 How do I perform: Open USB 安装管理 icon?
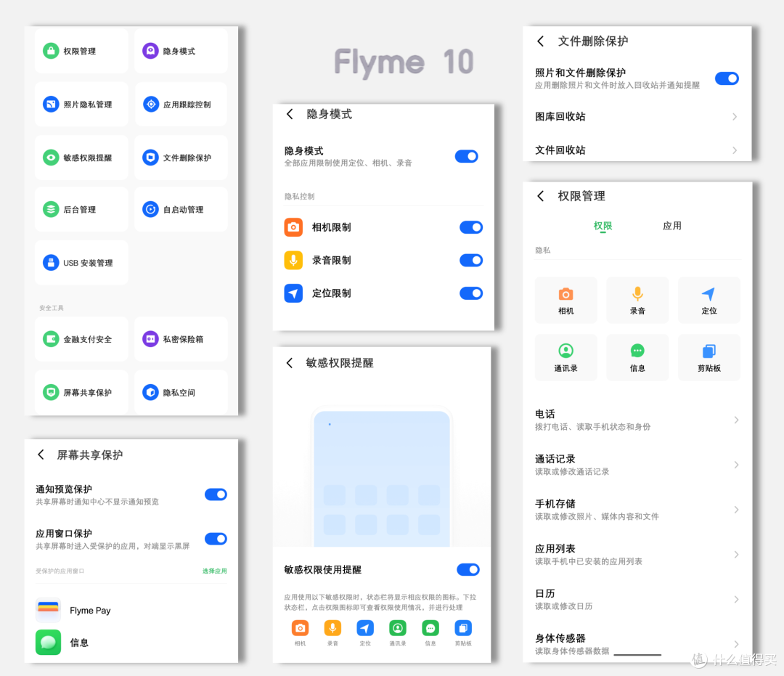(x=51, y=263)
